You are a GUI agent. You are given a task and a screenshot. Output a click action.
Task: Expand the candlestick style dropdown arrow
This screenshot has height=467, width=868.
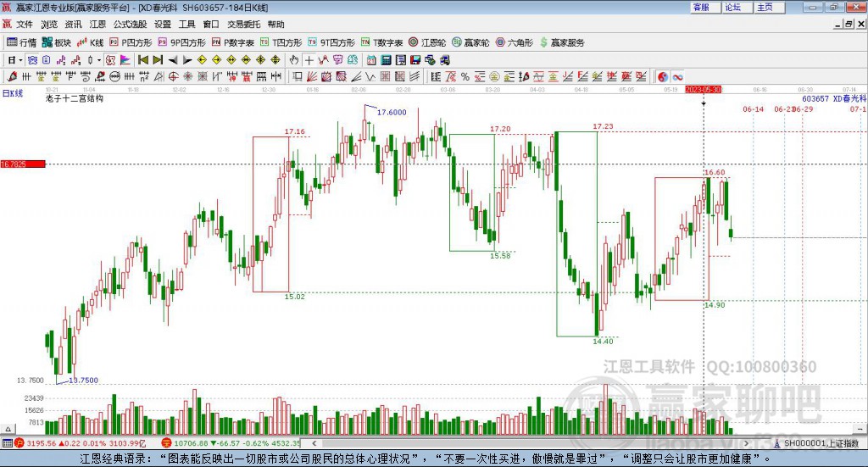99,60
